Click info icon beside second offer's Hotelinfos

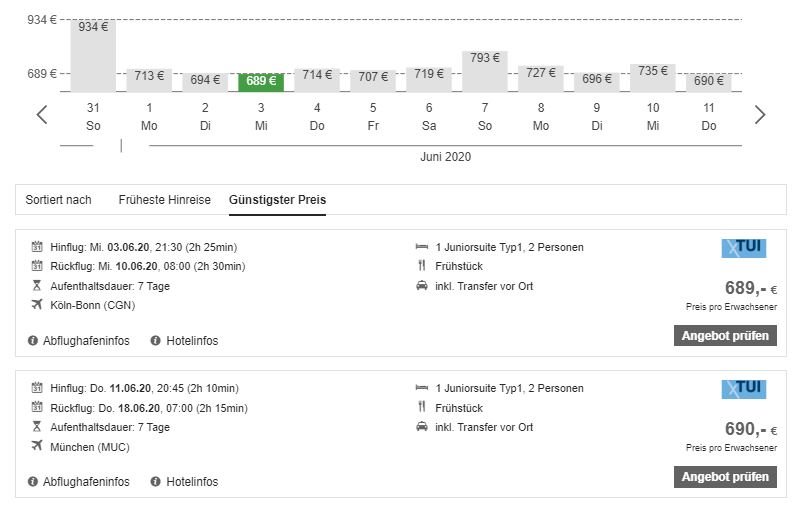click(x=155, y=482)
